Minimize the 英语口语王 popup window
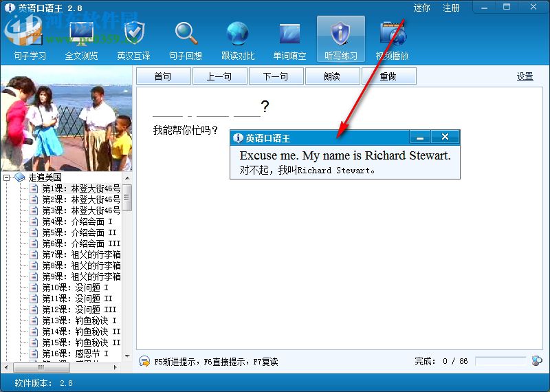Image resolution: width=550 pixels, height=392 pixels. tap(420, 137)
